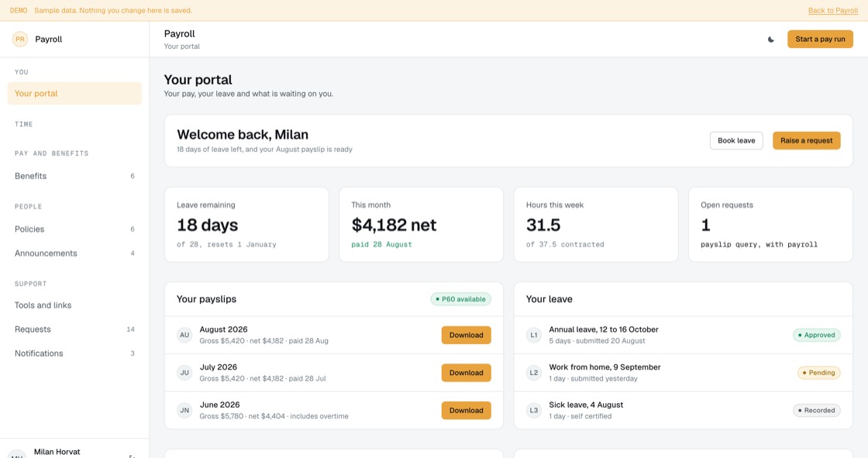Click the Open requests card

(770, 224)
